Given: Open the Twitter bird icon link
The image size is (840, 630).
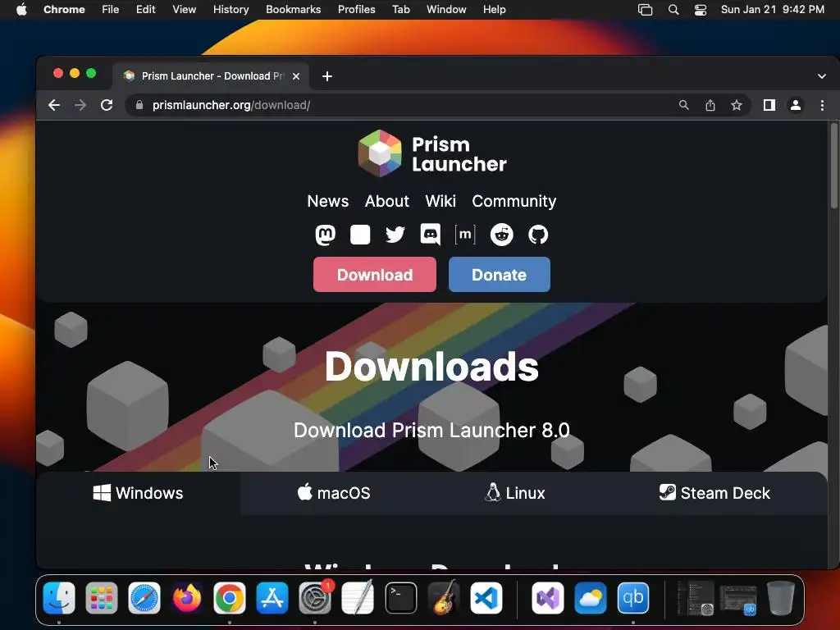Looking at the screenshot, I should (x=395, y=235).
